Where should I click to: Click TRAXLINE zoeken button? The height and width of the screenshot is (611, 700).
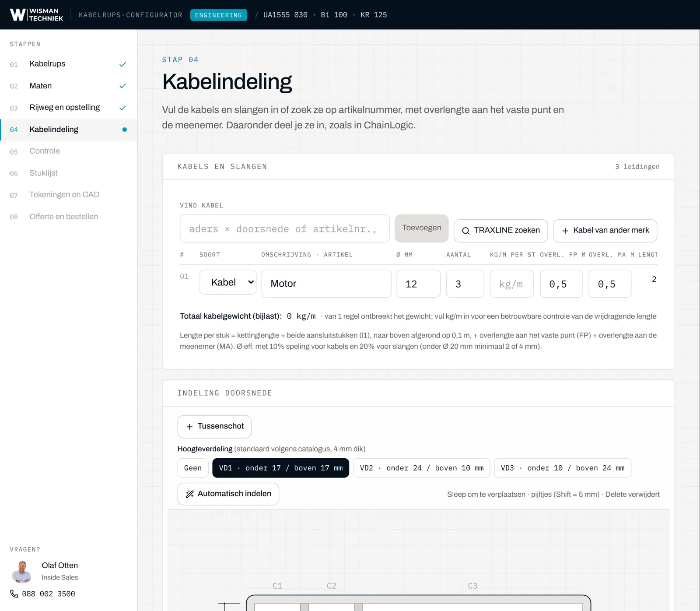(501, 231)
